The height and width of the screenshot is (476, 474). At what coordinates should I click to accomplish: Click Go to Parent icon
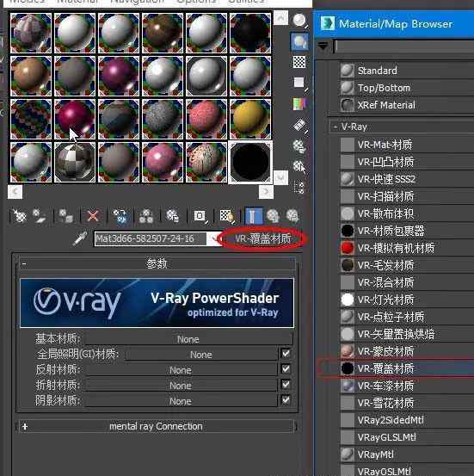click(273, 216)
